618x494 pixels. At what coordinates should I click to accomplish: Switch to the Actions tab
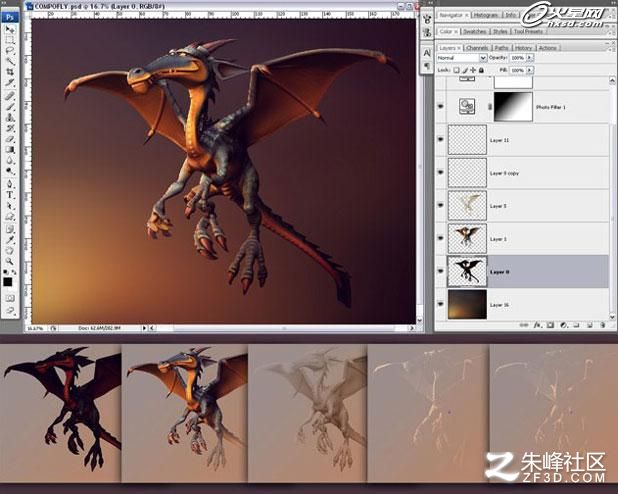pos(547,48)
